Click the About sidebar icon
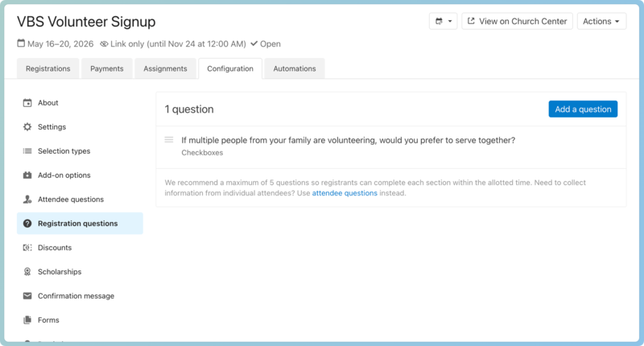This screenshot has width=644, height=346. pyautogui.click(x=27, y=103)
